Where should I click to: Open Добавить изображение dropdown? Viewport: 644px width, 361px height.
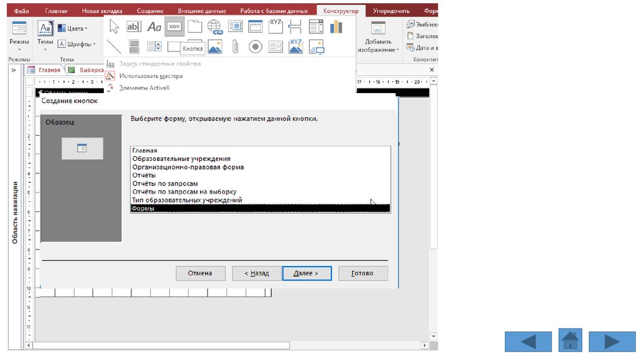(378, 37)
